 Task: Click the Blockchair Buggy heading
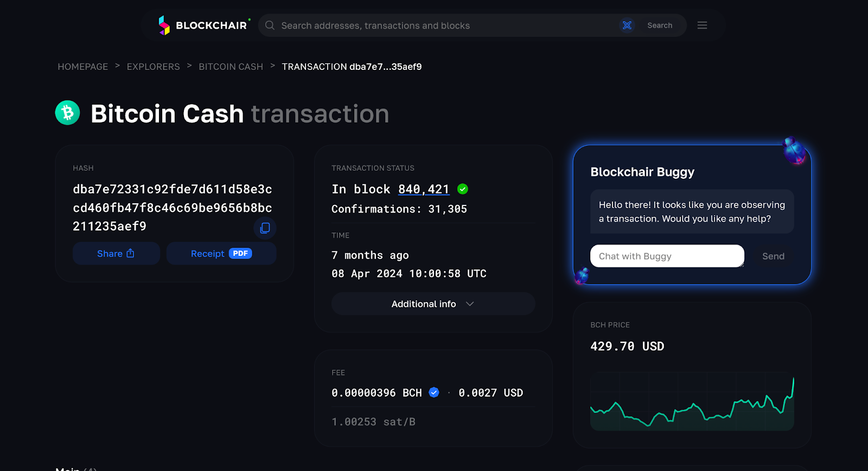642,172
